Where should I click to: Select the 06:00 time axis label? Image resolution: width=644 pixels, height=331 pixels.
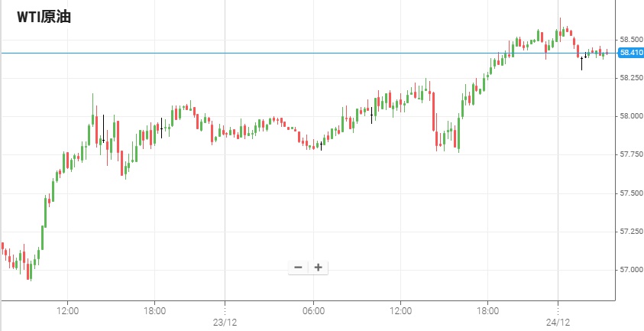tap(314, 310)
